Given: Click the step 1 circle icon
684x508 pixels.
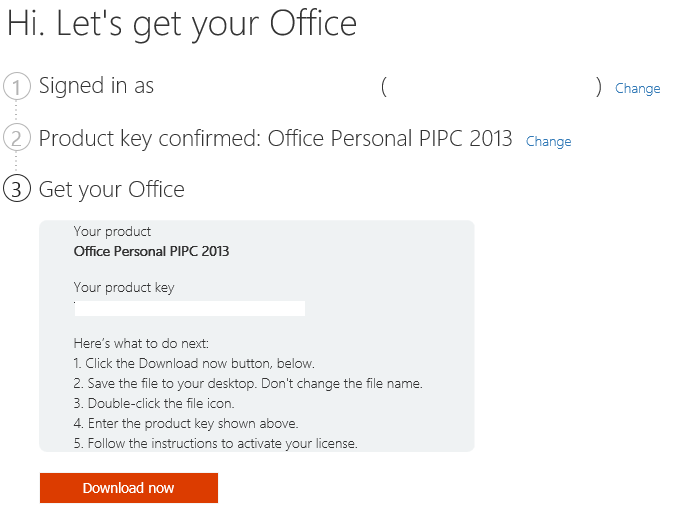Looking at the screenshot, I should point(17,86).
